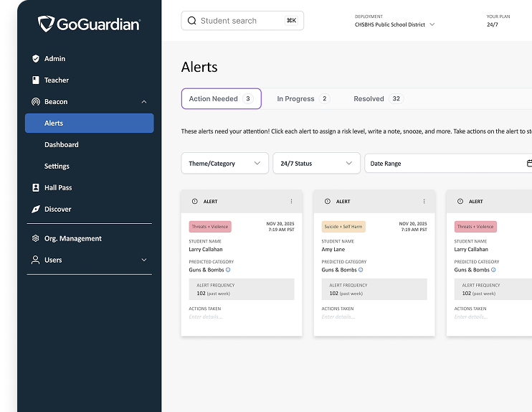This screenshot has height=412, width=532.
Task: Switch to the Action Needed tab
Action: 222,99
